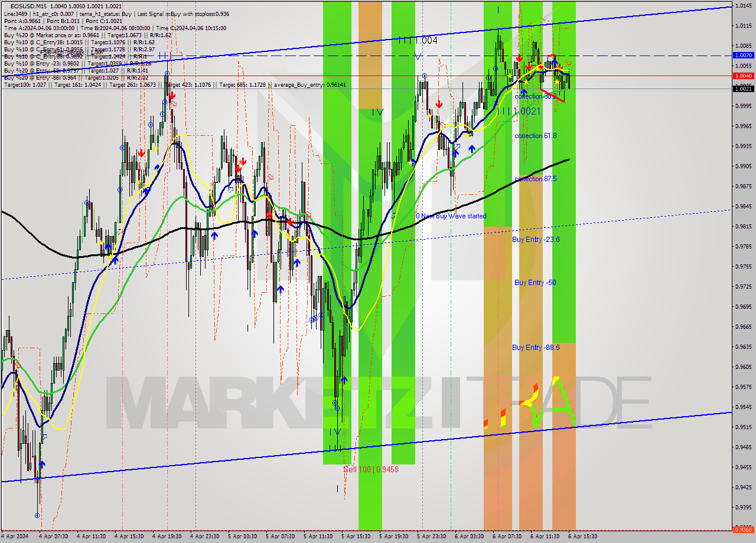Select the 'Buy Entry -88.6' label
Viewport: 756px width, 543px height.
(x=536, y=348)
